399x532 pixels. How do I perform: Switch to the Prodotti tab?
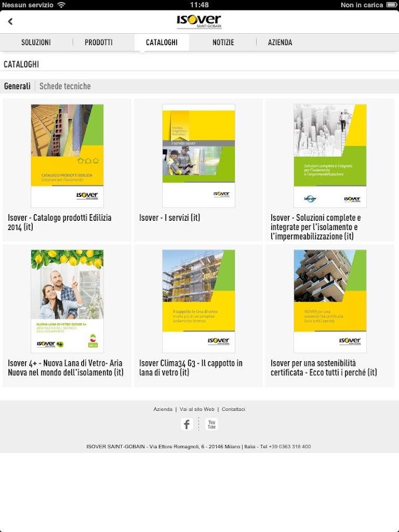pyautogui.click(x=98, y=43)
